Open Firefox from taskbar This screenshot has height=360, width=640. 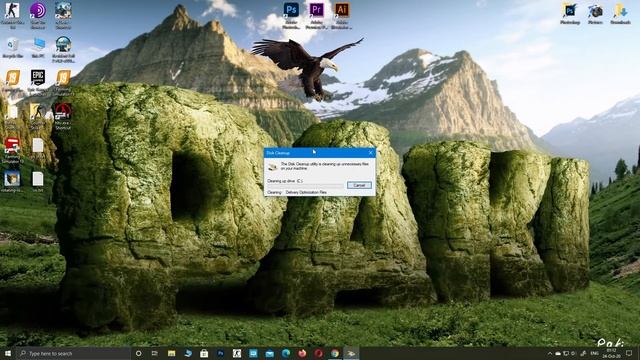click(x=302, y=353)
